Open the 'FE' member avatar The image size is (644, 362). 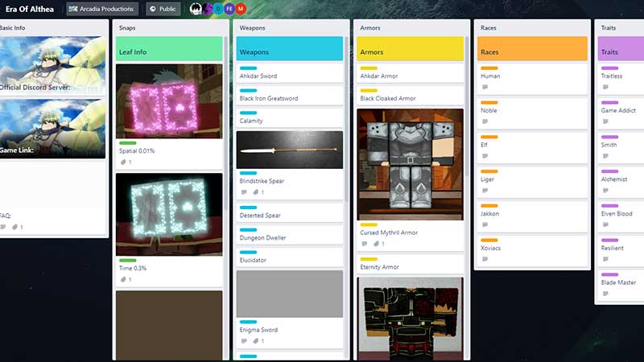229,9
